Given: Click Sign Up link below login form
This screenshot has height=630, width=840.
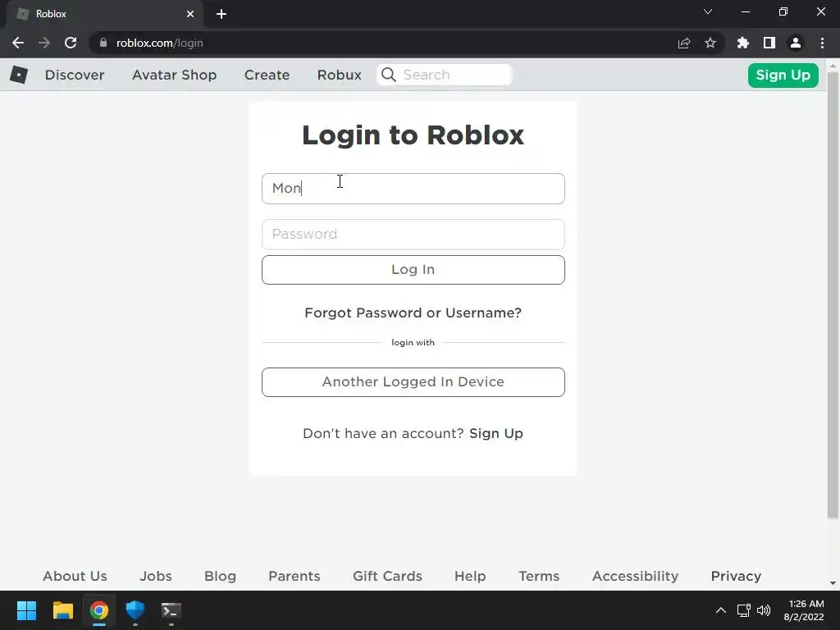Looking at the screenshot, I should [x=496, y=433].
